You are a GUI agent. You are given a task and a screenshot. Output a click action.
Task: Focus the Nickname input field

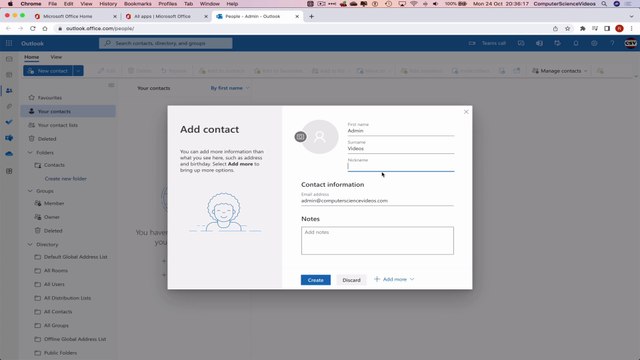pyautogui.click(x=400, y=167)
